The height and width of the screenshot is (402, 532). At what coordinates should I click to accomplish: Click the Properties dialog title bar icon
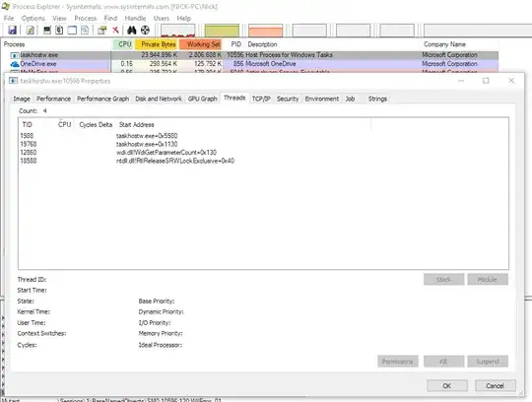click(x=13, y=81)
